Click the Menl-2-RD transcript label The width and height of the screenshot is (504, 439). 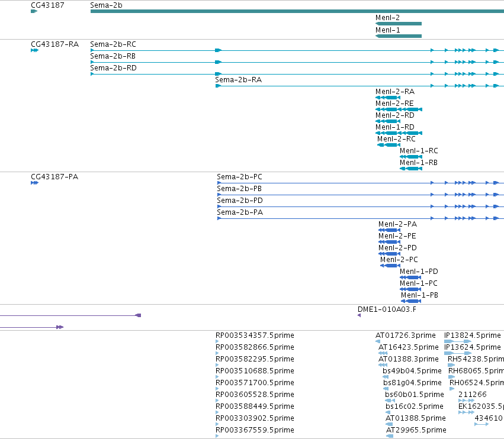(394, 115)
